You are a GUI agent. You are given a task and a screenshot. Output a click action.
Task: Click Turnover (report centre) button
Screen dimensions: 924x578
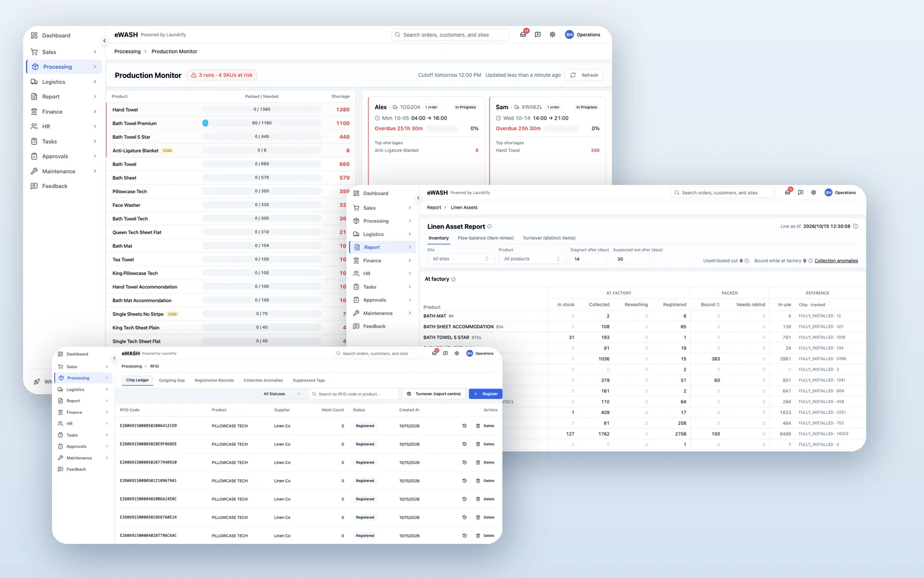point(434,394)
